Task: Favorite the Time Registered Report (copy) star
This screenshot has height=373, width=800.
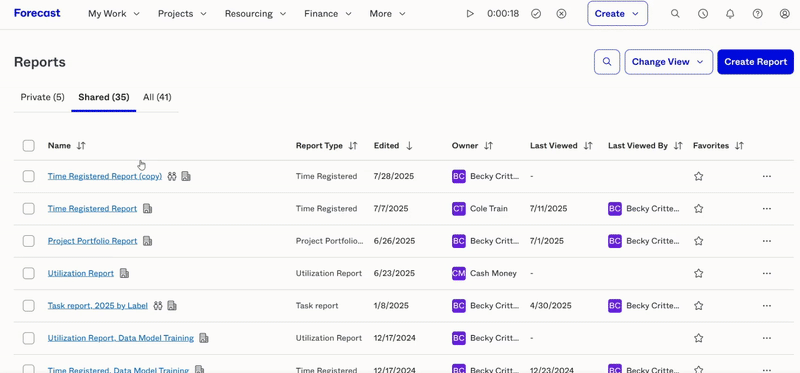Action: [x=698, y=176]
